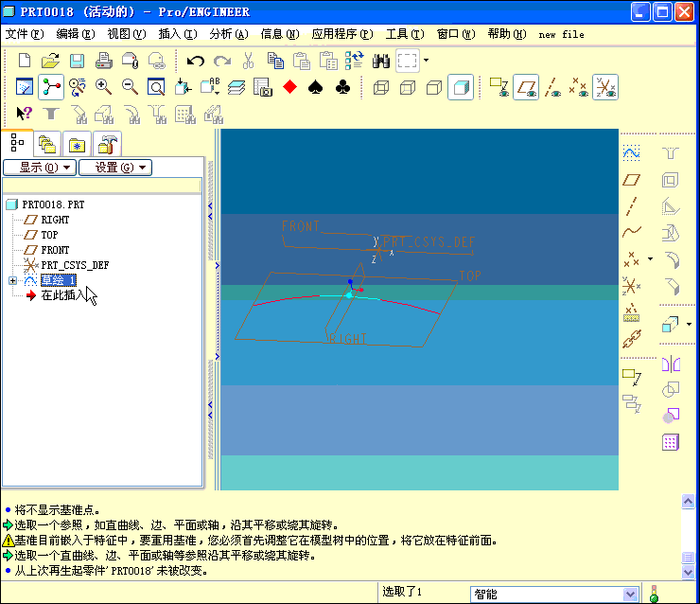Toggle datum axes visibility
The height and width of the screenshot is (604, 700).
pyautogui.click(x=552, y=87)
